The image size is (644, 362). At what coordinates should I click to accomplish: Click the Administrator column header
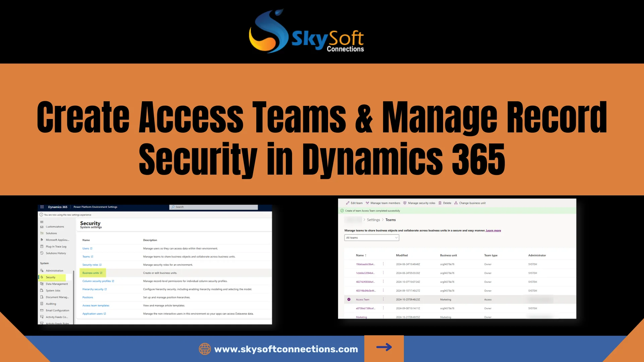coord(537,255)
